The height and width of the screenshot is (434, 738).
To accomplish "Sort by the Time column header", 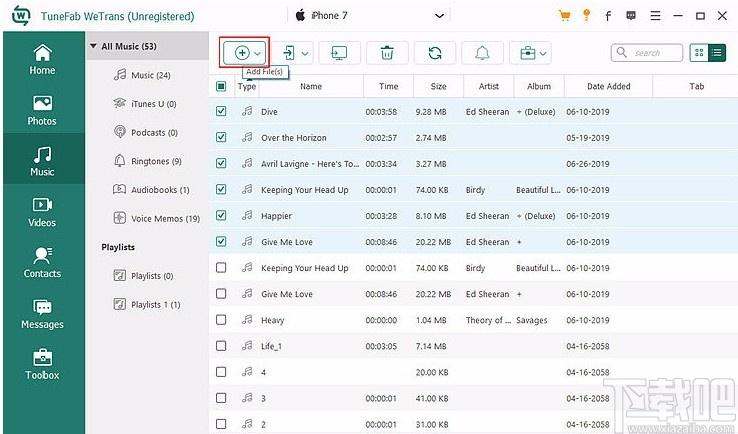I will [388, 86].
